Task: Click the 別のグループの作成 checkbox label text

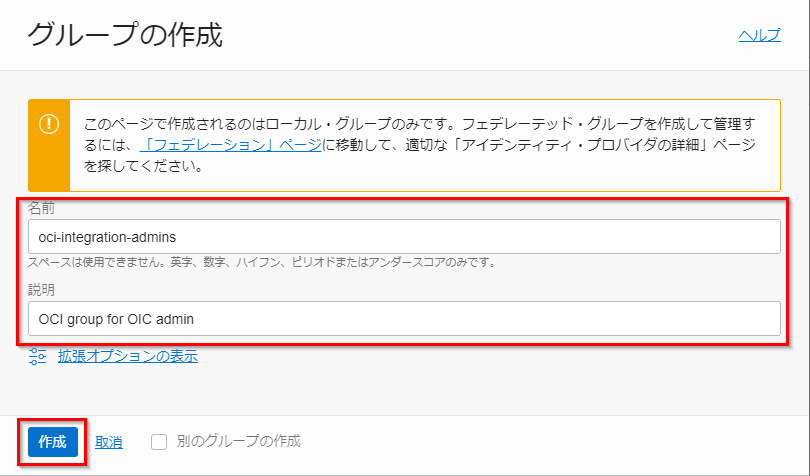Action: pyautogui.click(x=238, y=441)
